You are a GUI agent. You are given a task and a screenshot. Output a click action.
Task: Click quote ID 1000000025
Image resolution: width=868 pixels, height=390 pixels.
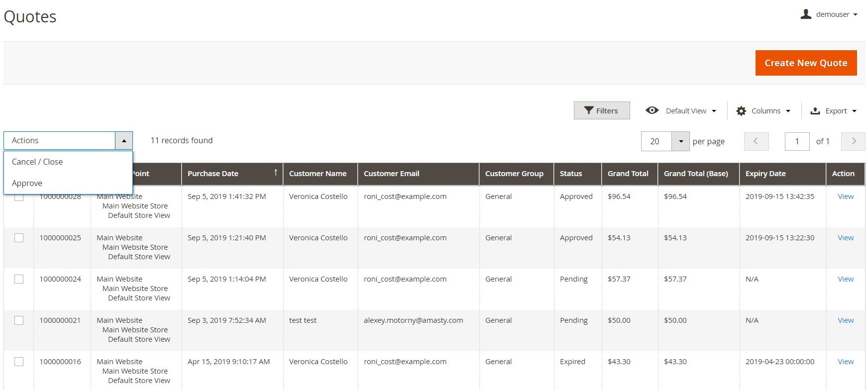coord(60,238)
